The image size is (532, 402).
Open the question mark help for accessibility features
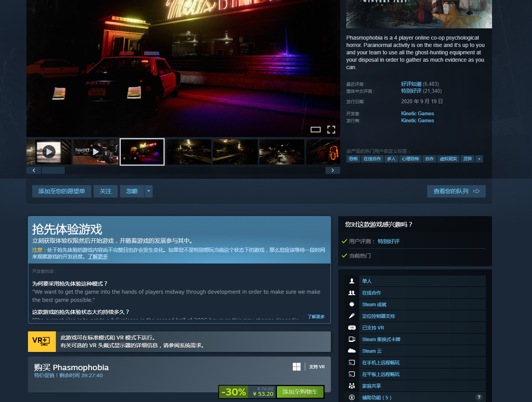479,397
